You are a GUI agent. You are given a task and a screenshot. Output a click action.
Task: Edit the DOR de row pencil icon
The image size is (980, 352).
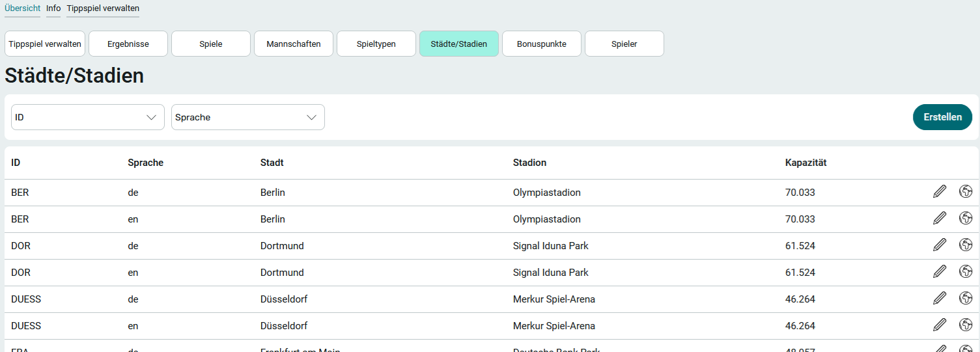pos(940,245)
